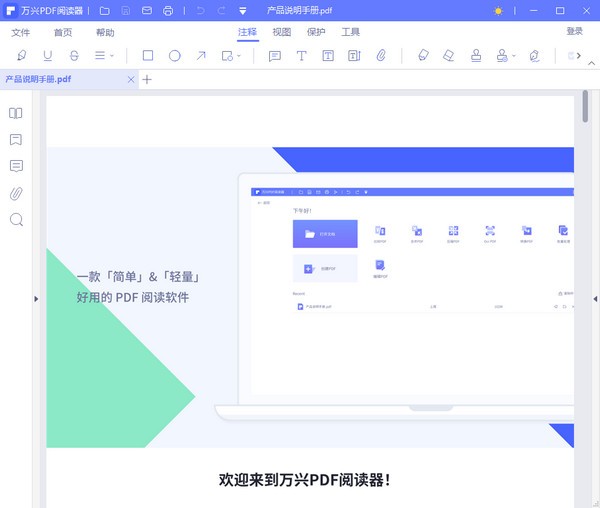Click the vertical scrollbar thumb
The image size is (600, 508).
tap(585, 106)
